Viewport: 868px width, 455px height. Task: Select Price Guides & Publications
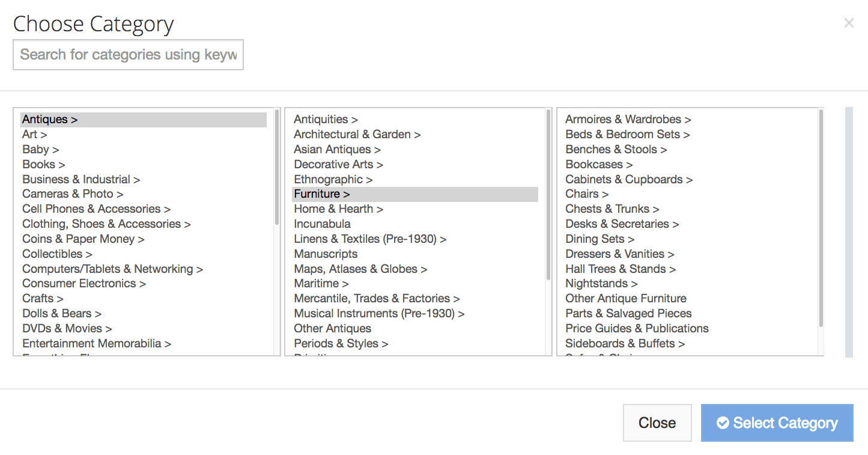pos(637,329)
